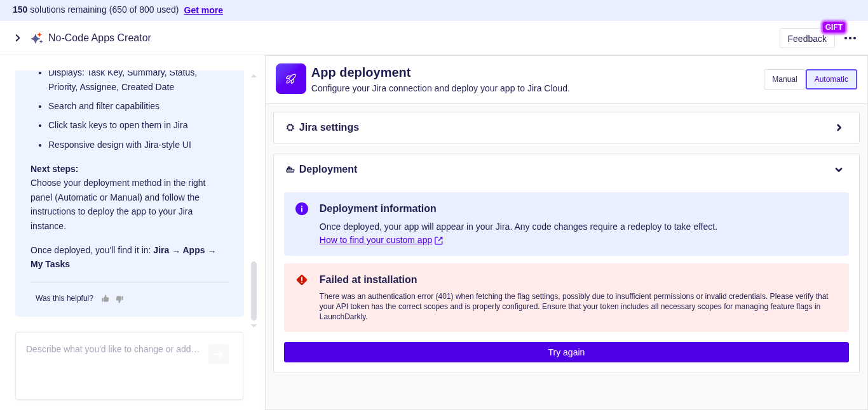
Task: Expand the left sidebar chevron
Action: tap(18, 38)
